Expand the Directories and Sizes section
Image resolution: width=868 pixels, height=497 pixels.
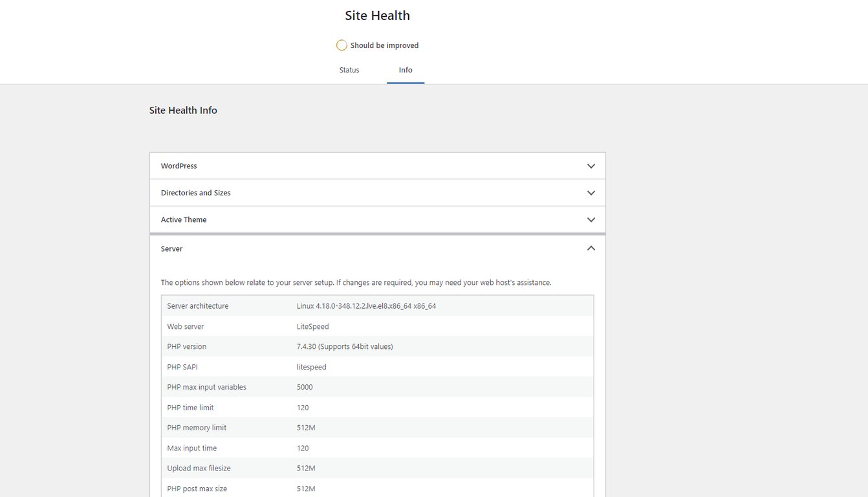(377, 192)
